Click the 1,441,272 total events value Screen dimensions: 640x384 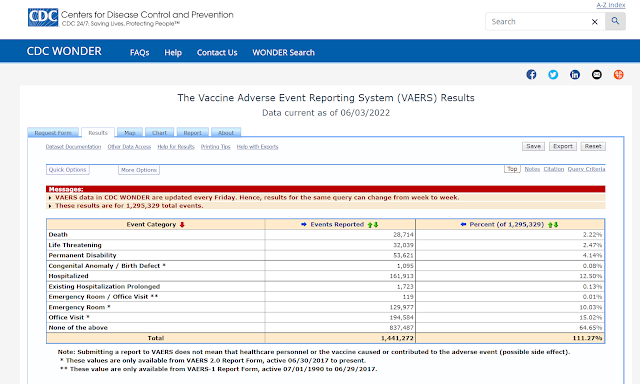397,338
